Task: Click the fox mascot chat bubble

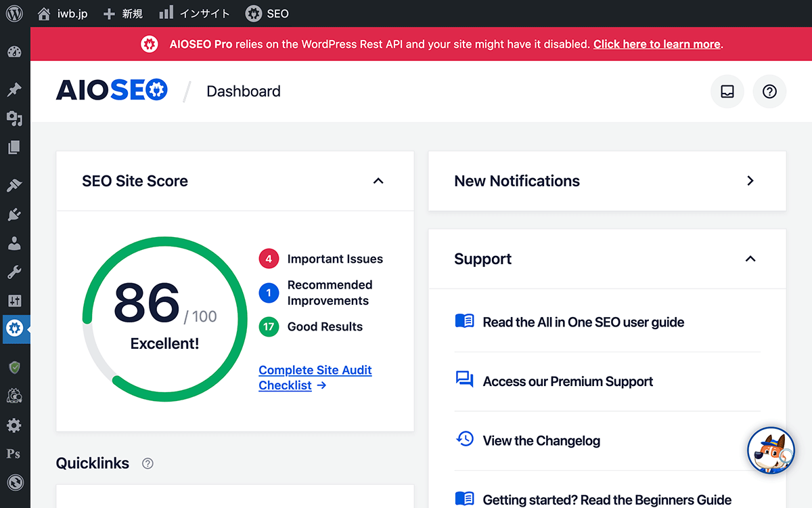Action: point(771,450)
